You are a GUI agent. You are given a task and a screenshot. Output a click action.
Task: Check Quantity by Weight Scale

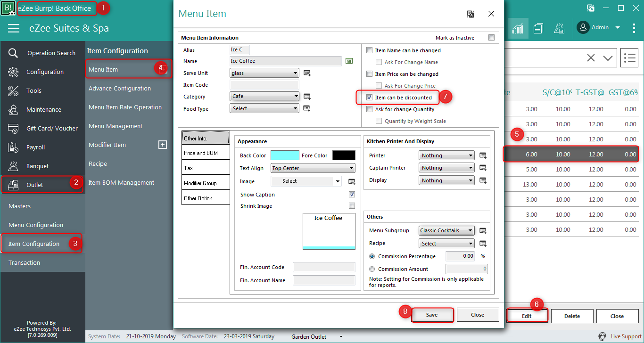379,121
